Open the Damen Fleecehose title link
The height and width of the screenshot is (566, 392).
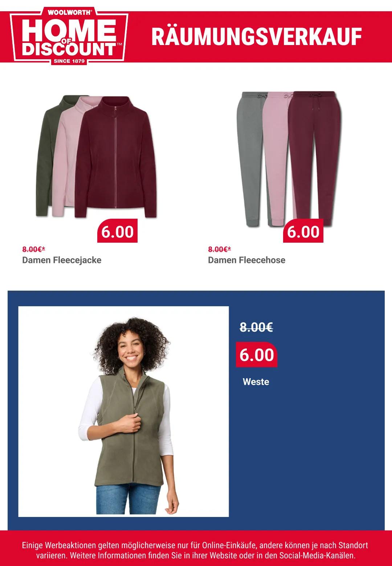click(x=247, y=260)
